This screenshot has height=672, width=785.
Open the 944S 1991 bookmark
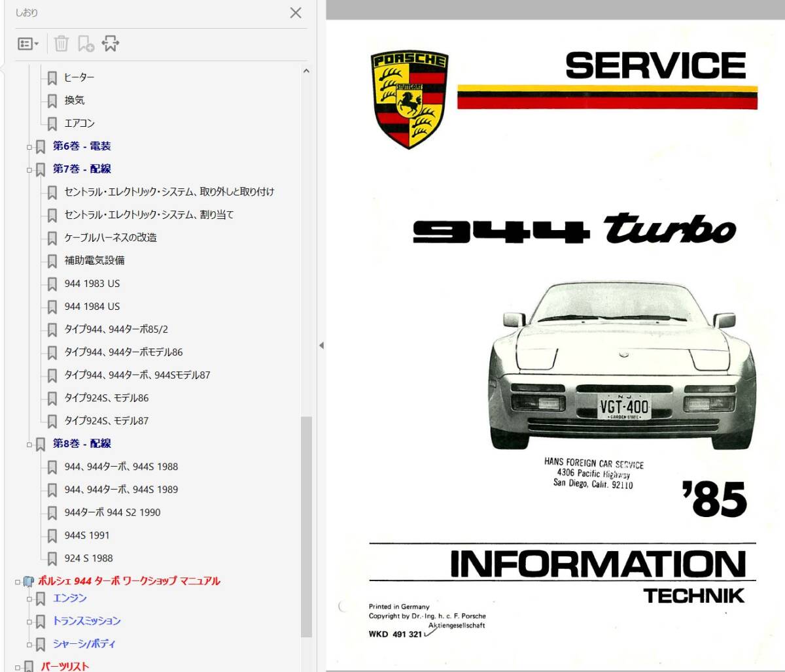point(87,535)
